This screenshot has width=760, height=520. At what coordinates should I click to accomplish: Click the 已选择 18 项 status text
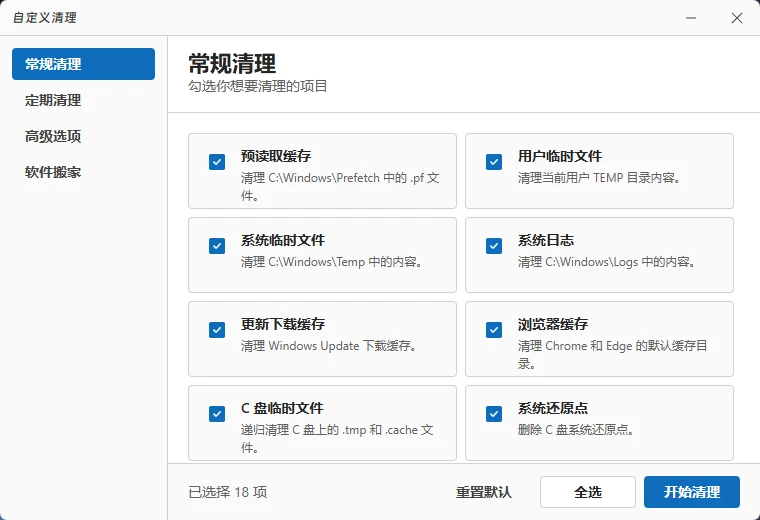coord(227,492)
